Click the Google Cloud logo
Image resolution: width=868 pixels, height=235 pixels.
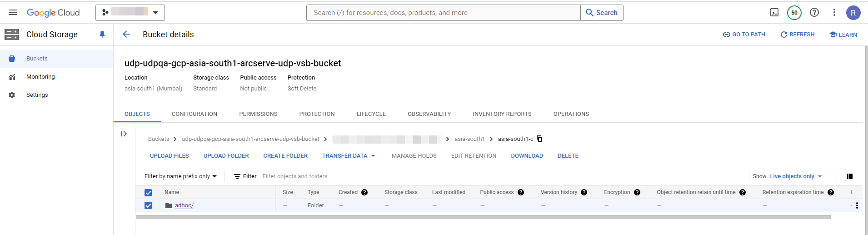(53, 13)
